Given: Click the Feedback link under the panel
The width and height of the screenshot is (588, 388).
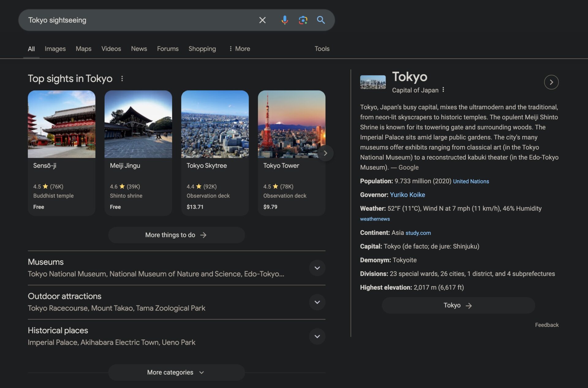Looking at the screenshot, I should (x=547, y=325).
